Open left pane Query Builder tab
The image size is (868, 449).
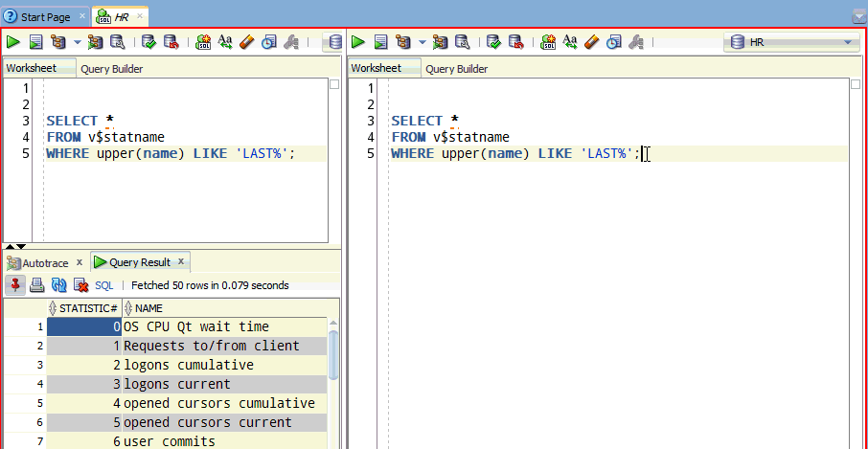click(x=112, y=69)
